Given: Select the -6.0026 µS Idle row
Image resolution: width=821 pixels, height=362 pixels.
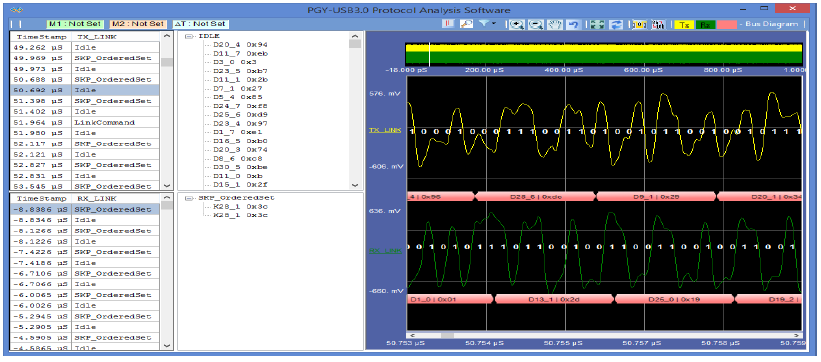Looking at the screenshot, I should (x=84, y=305).
